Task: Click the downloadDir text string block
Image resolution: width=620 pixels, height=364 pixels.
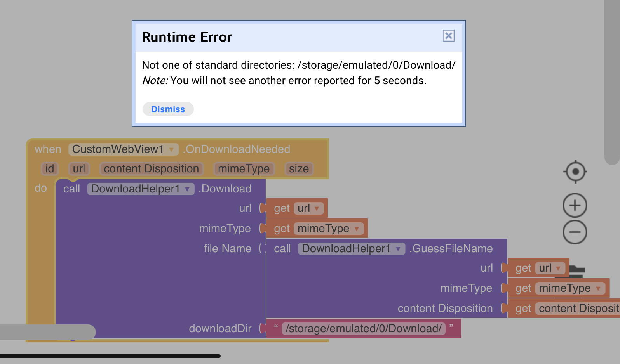Action: click(363, 328)
